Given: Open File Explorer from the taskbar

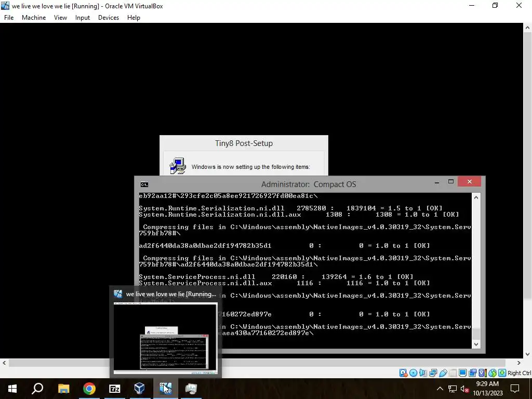Looking at the screenshot, I should tap(63, 389).
